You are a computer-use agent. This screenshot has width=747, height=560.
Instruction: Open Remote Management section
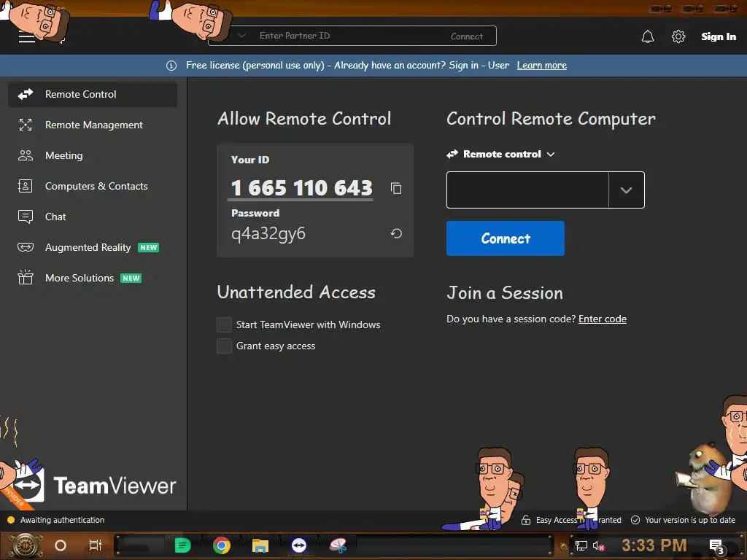[x=93, y=125]
